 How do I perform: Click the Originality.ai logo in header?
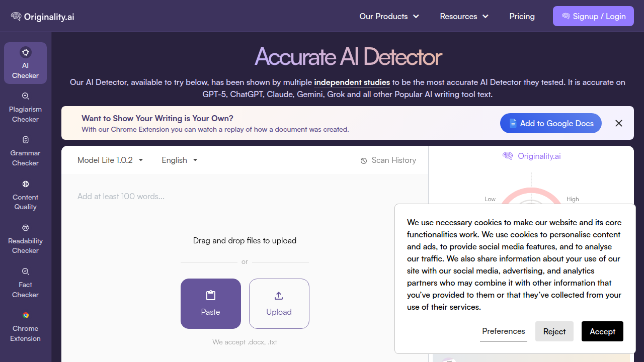coord(43,17)
